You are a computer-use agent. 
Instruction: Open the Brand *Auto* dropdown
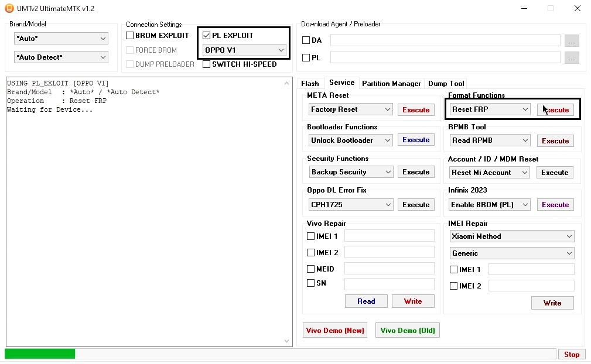pos(61,39)
